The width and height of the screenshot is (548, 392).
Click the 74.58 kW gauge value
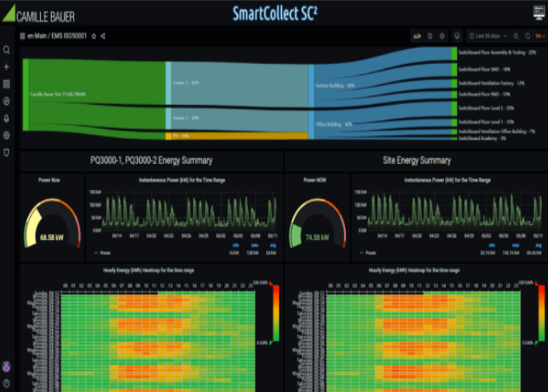(317, 237)
